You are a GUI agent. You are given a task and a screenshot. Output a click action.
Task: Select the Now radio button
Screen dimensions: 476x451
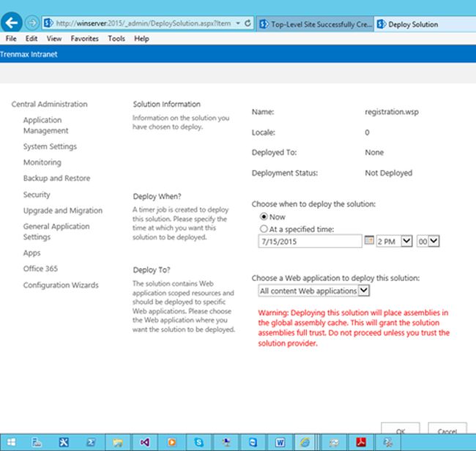(264, 217)
